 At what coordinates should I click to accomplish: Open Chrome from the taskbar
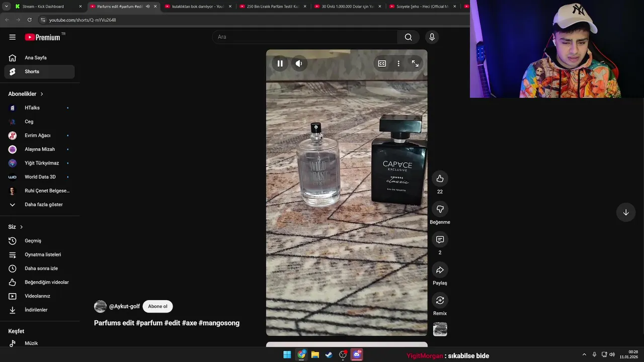tap(301, 355)
